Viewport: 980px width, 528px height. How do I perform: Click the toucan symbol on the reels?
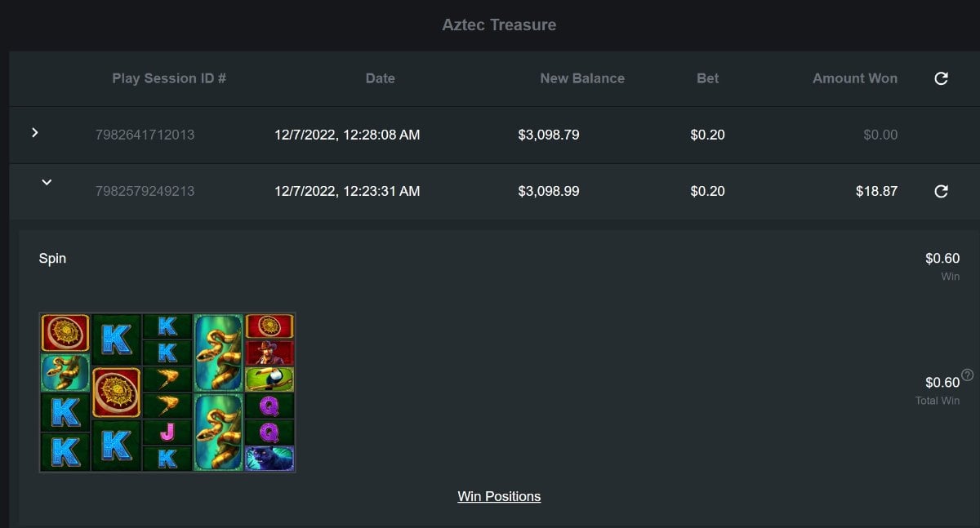[269, 379]
